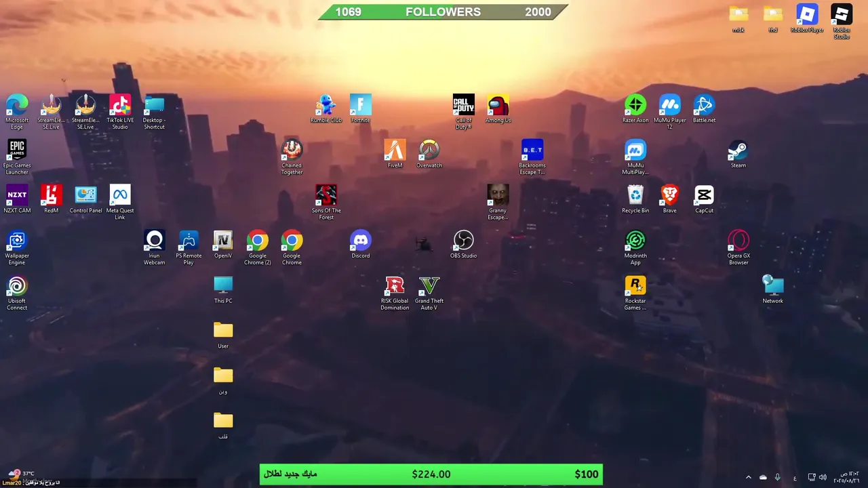This screenshot has width=868, height=488.
Task: Open the taskbar clock and date
Action: (846, 477)
